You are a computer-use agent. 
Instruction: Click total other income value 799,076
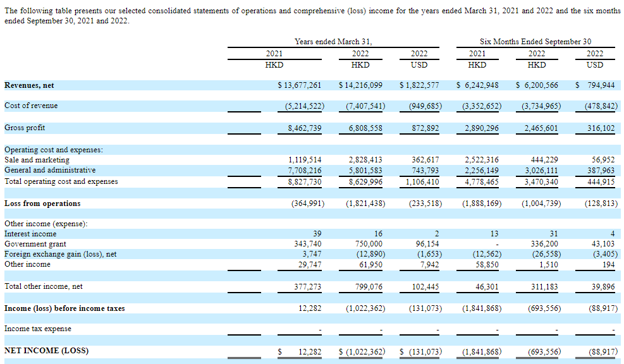coord(369,287)
